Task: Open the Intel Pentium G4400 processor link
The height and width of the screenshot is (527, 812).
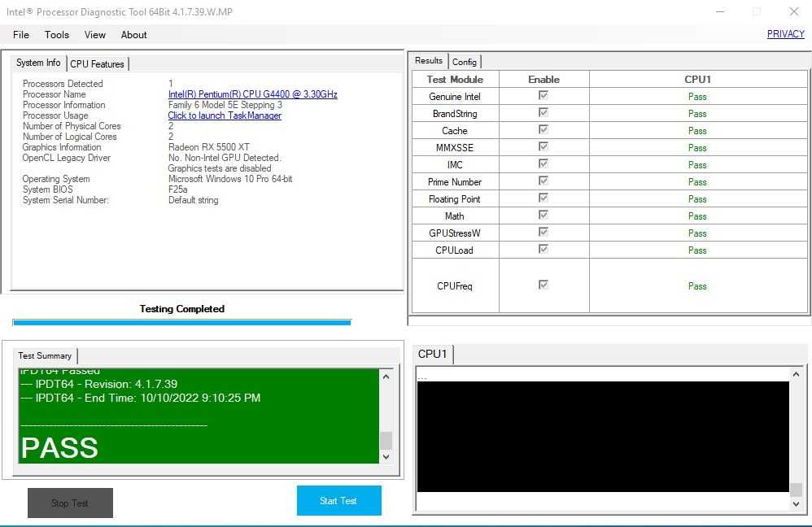Action: pyautogui.click(x=253, y=94)
